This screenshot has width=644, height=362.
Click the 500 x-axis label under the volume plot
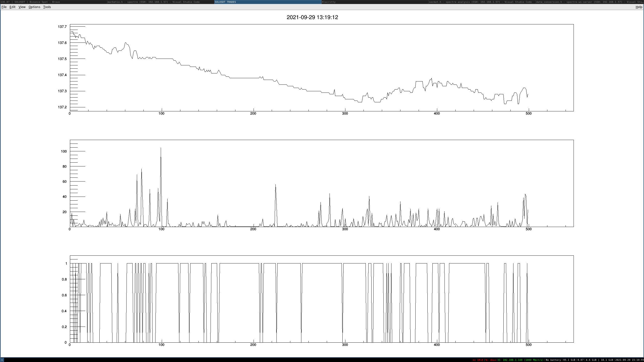pos(529,229)
